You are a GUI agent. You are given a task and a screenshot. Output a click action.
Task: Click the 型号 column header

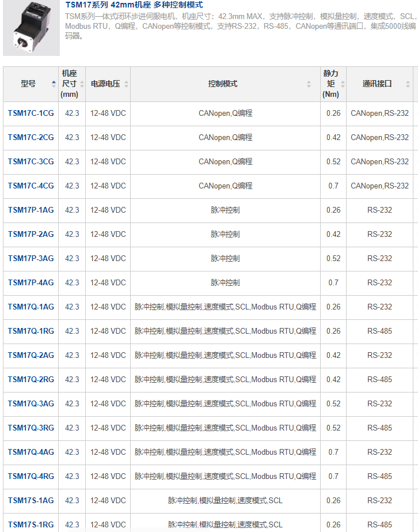[31, 84]
